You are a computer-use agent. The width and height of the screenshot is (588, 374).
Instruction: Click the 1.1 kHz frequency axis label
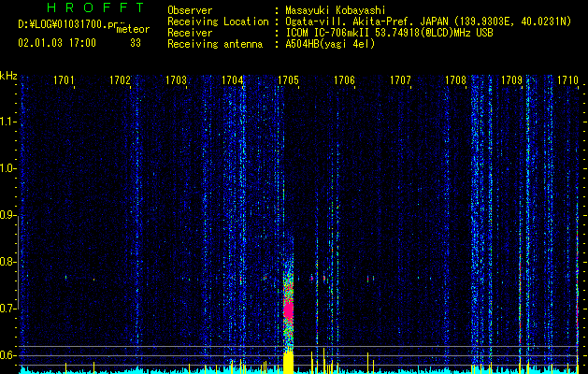coord(7,122)
